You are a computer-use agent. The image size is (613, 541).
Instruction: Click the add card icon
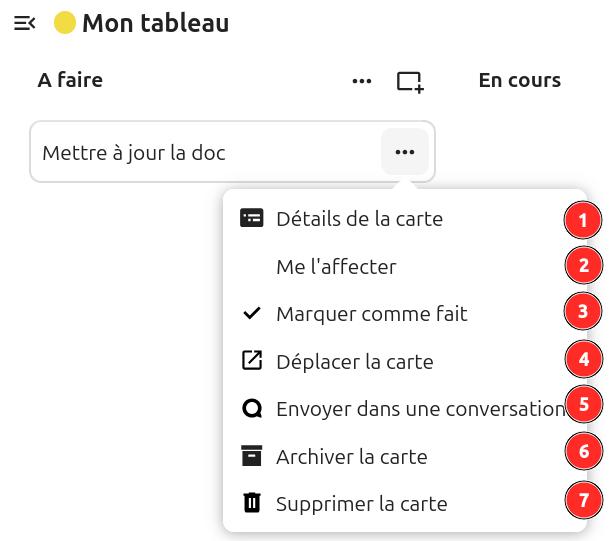[x=410, y=81]
